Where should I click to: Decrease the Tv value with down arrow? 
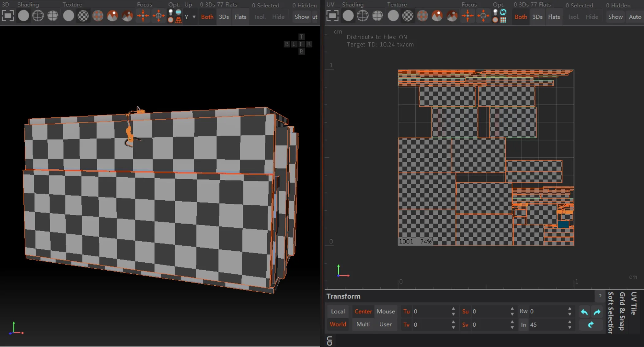pyautogui.click(x=453, y=328)
